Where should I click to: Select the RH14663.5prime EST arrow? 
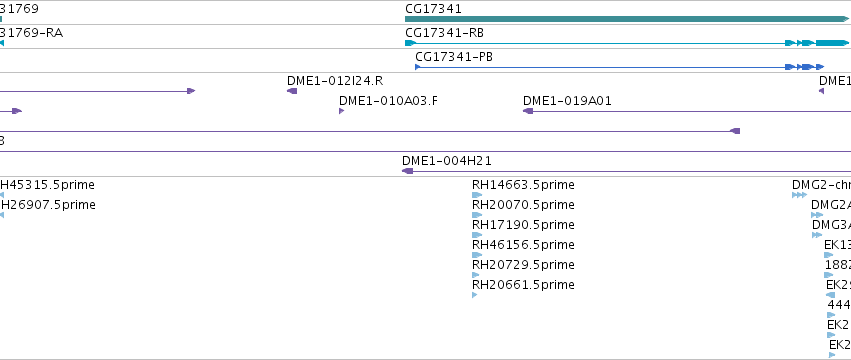click(477, 195)
